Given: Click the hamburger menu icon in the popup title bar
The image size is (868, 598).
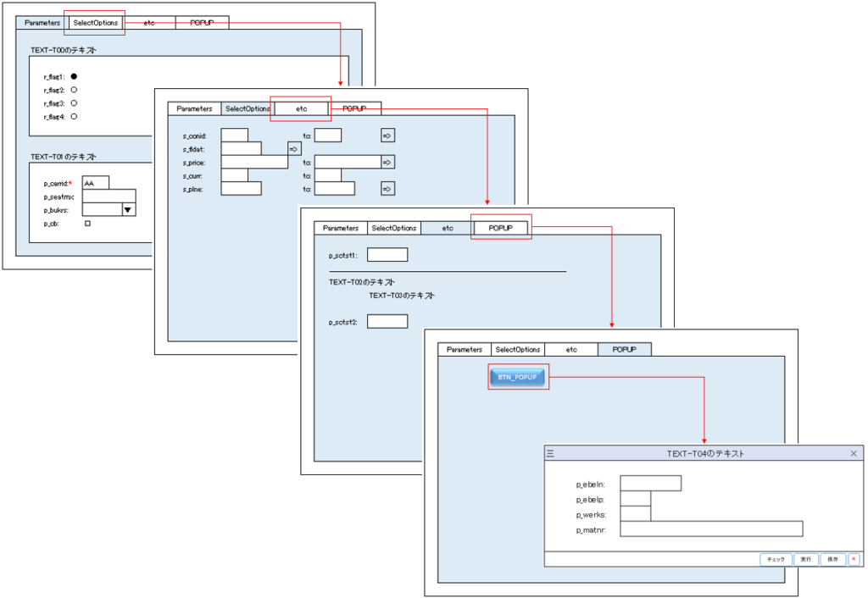Looking at the screenshot, I should [550, 454].
